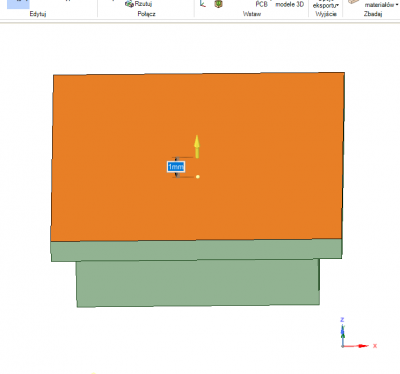Screen dimensions: 400x374
Task: Click the Edytuj ribbon group label
Action: 38,14
